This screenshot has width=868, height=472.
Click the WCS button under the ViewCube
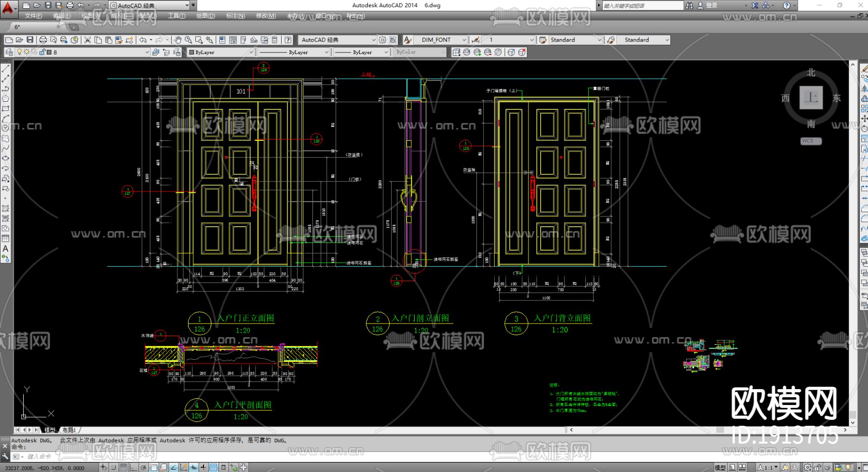pyautogui.click(x=811, y=141)
